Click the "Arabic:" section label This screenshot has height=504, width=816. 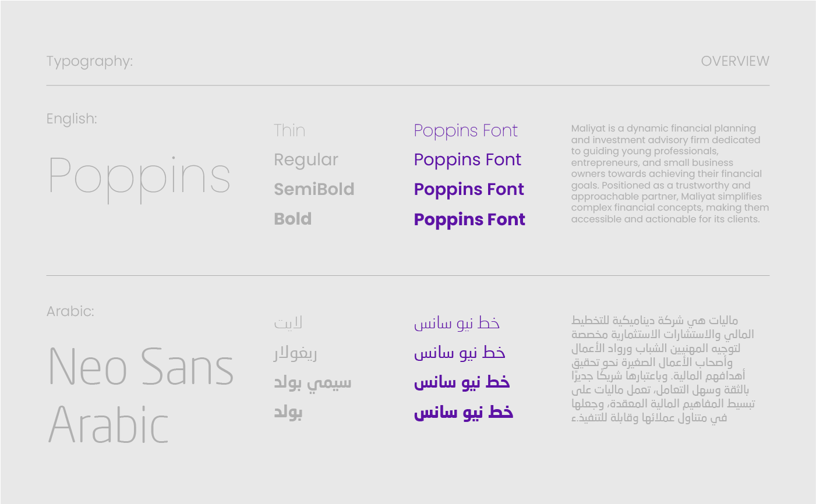(x=70, y=311)
